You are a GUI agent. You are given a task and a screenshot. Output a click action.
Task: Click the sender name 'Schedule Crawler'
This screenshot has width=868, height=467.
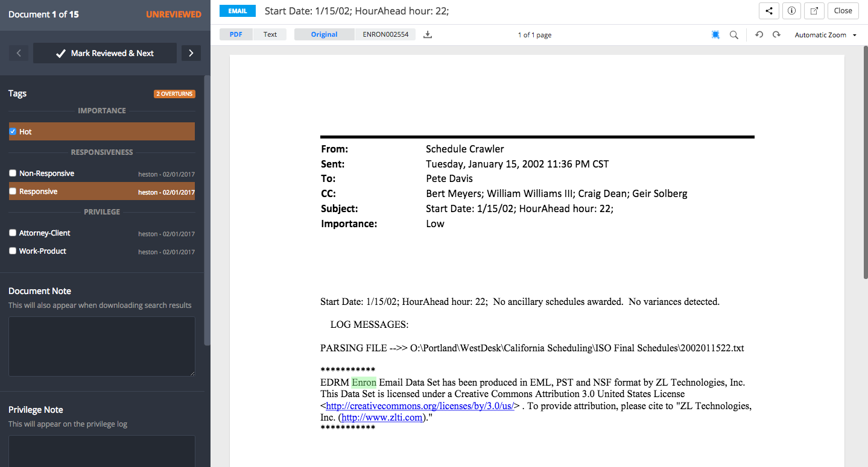[x=465, y=149]
